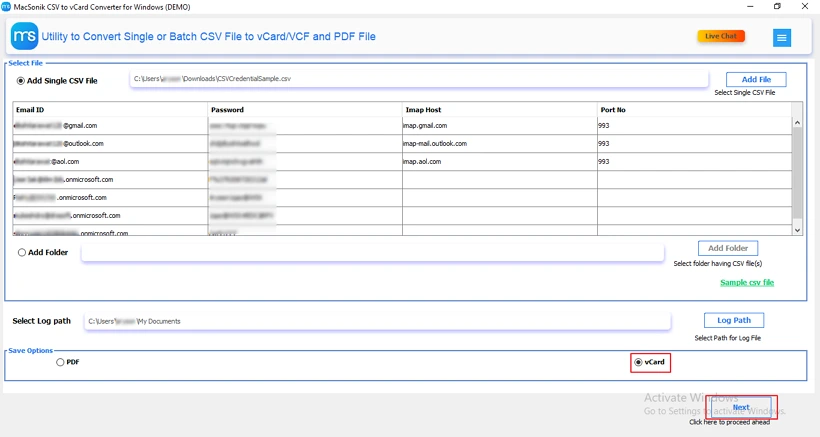Click the Add File button
The image size is (820, 437).
(x=756, y=79)
